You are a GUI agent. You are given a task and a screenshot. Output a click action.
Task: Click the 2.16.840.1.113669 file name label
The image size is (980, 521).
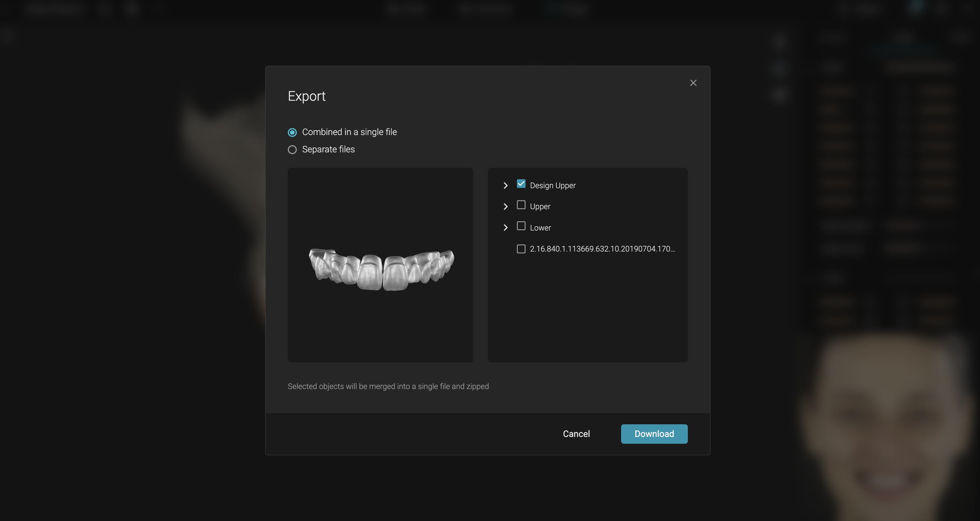click(x=602, y=249)
